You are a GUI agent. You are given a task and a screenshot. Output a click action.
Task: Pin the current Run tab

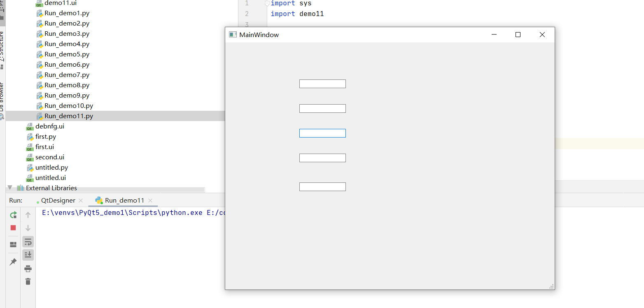click(13, 262)
